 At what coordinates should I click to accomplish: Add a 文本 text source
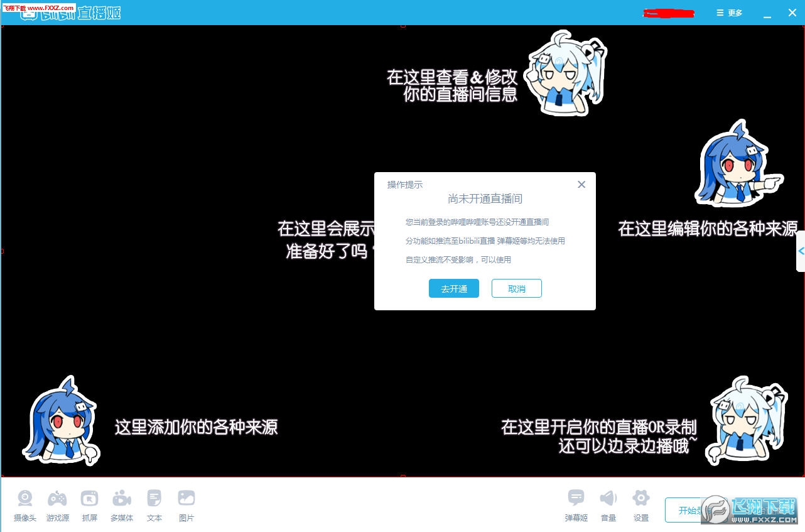click(154, 504)
